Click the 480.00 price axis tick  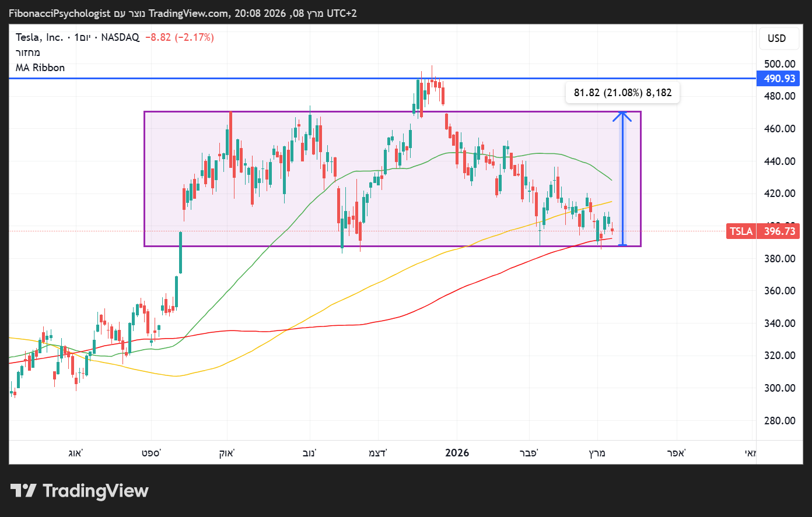coord(780,96)
